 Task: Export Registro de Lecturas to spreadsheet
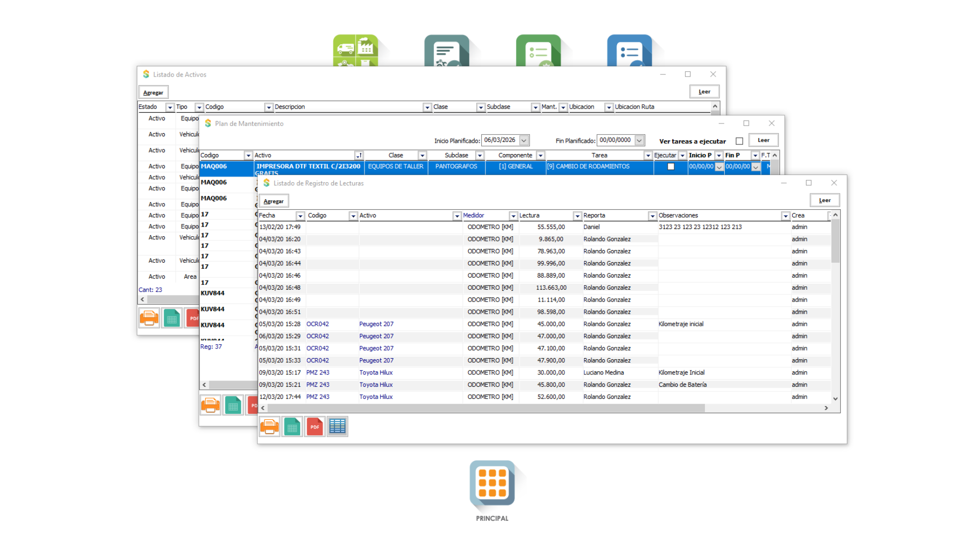(292, 427)
